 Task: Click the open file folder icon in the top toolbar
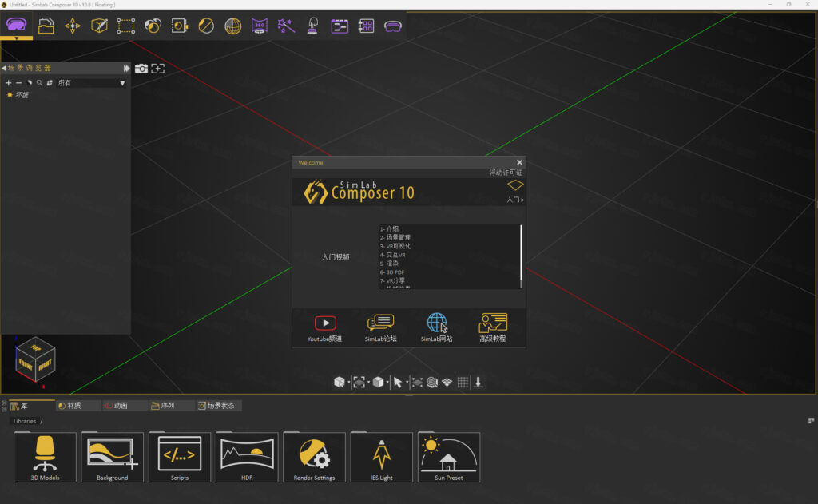(x=46, y=26)
